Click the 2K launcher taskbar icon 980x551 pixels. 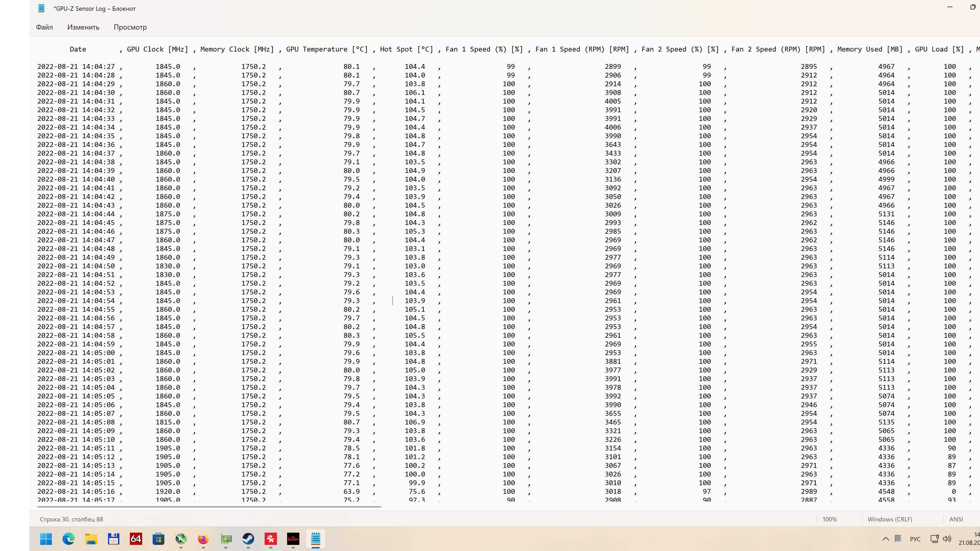coord(271,539)
